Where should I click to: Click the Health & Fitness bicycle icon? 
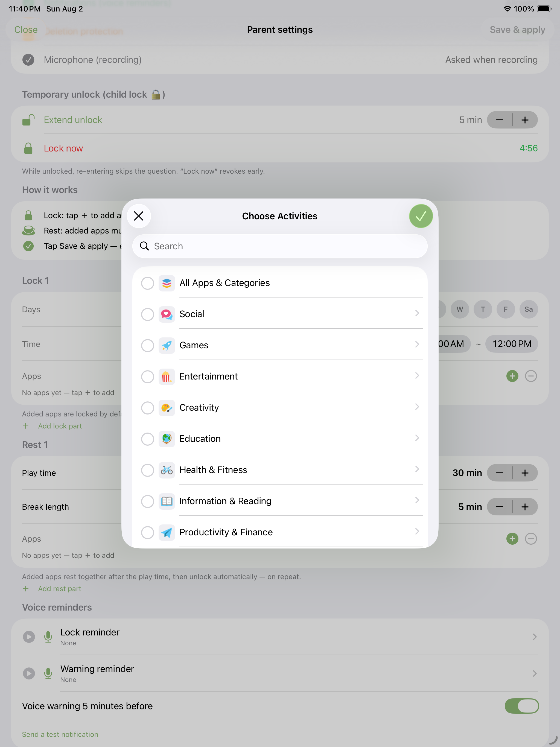(167, 470)
